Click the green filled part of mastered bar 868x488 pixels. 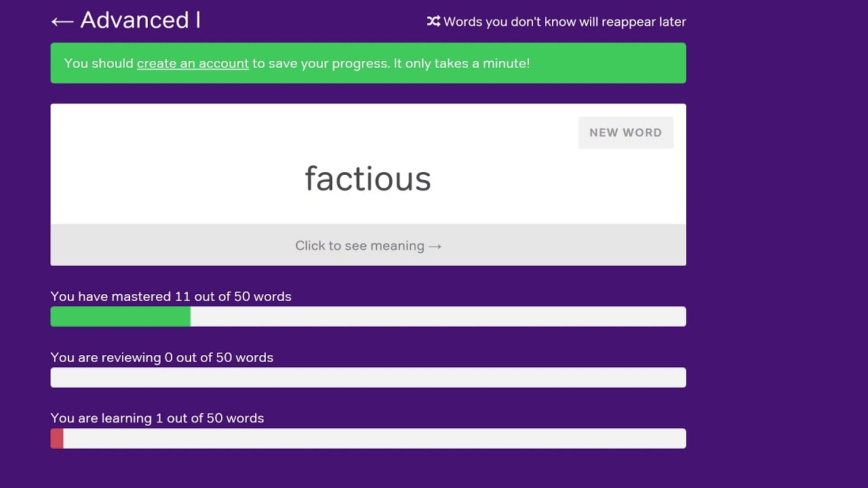click(121, 317)
